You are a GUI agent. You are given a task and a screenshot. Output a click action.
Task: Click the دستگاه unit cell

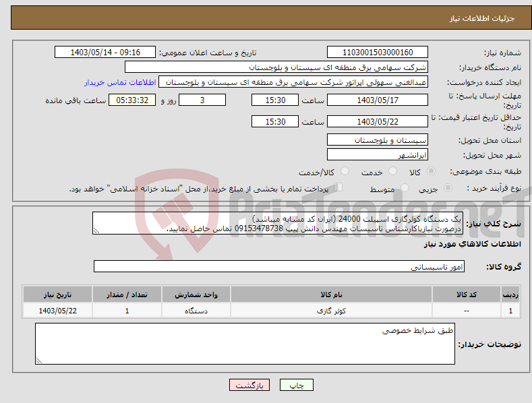tap(196, 311)
